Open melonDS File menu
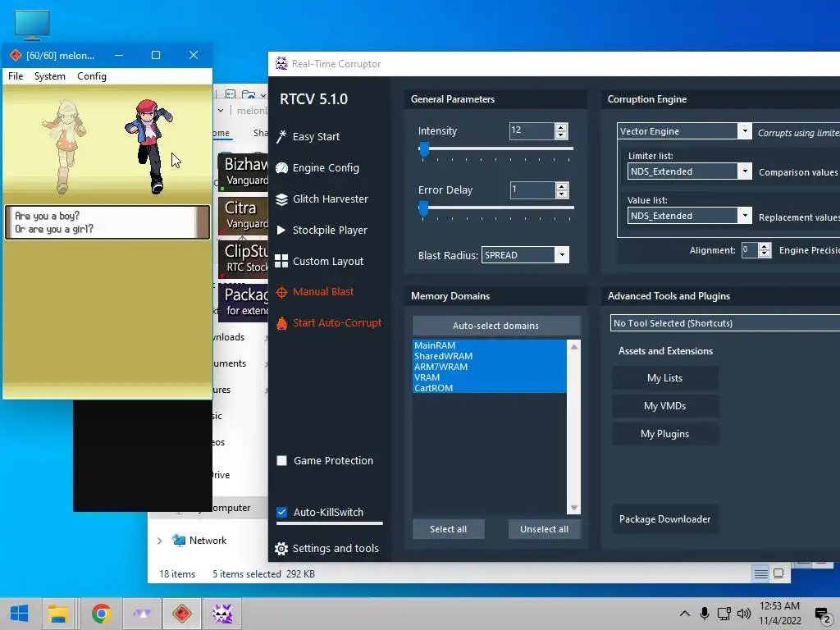Image resolution: width=840 pixels, height=630 pixels. 16,76
